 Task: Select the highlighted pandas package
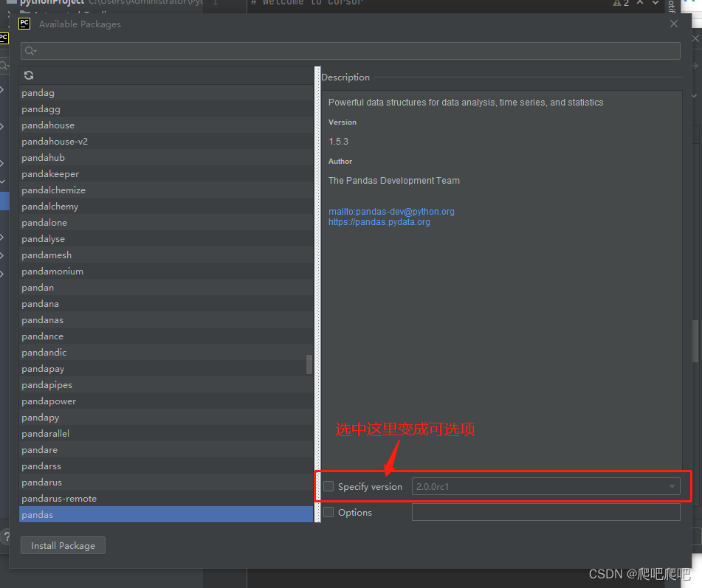(166, 515)
